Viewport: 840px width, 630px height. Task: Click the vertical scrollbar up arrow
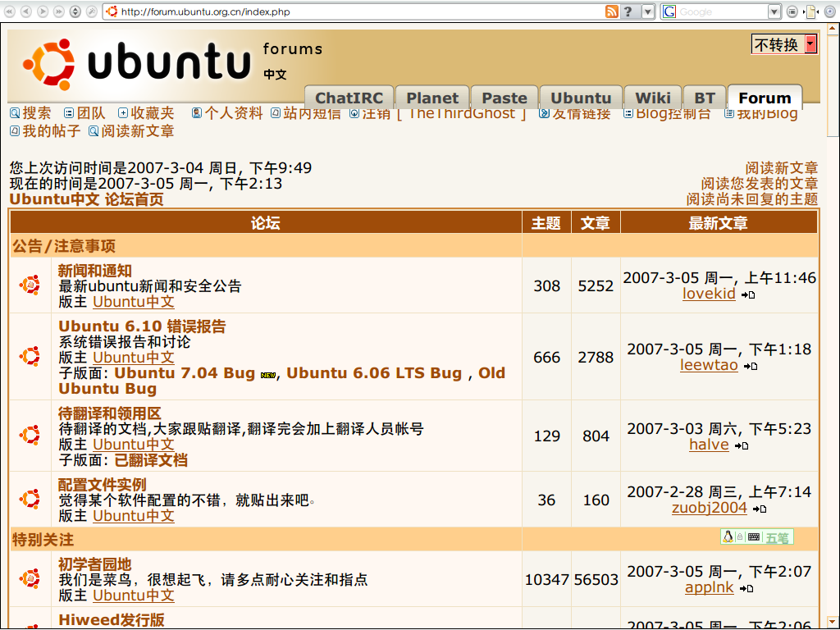point(833,28)
